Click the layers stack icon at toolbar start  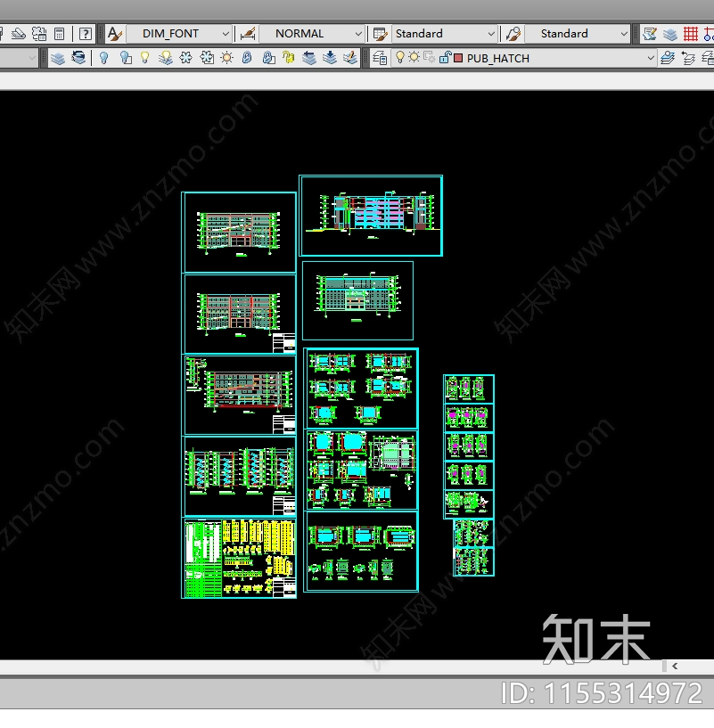pyautogui.click(x=58, y=58)
